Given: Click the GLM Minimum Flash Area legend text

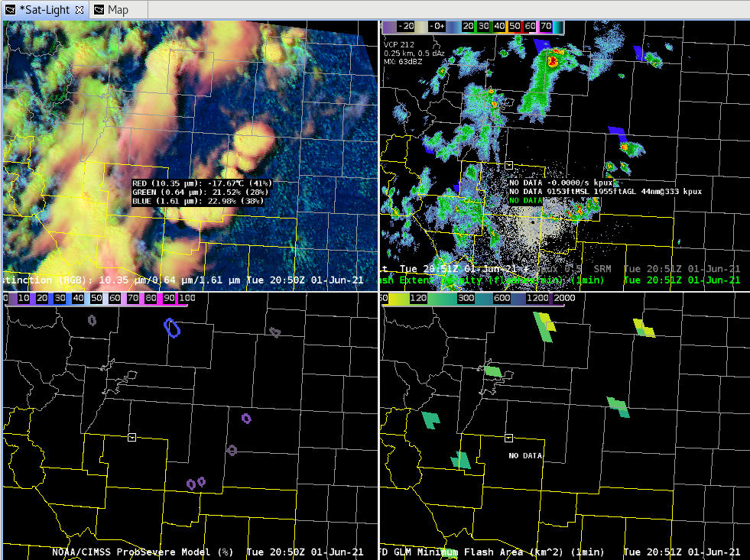Looking at the screenshot, I should click(492, 552).
